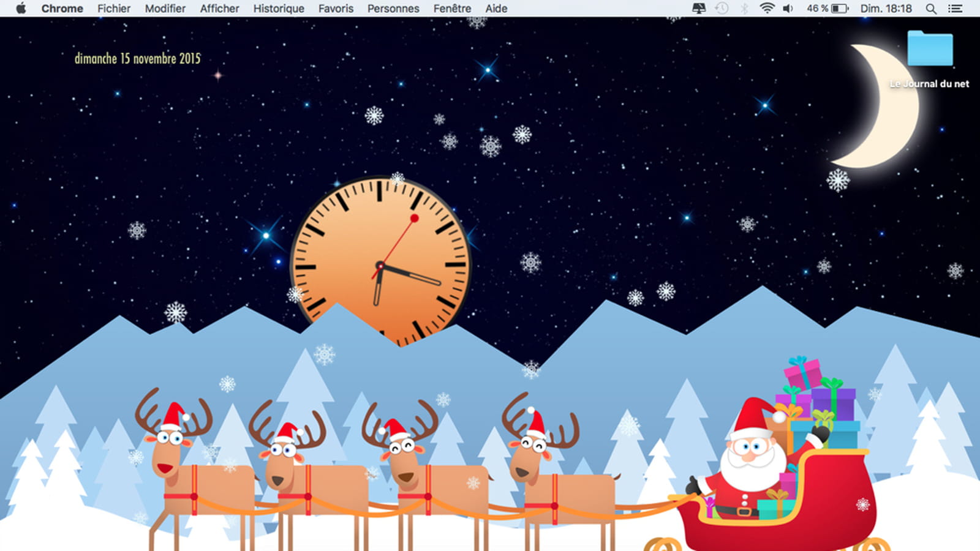Select the Le Journal du net folder
Image resolution: width=980 pixels, height=551 pixels.
point(930,59)
